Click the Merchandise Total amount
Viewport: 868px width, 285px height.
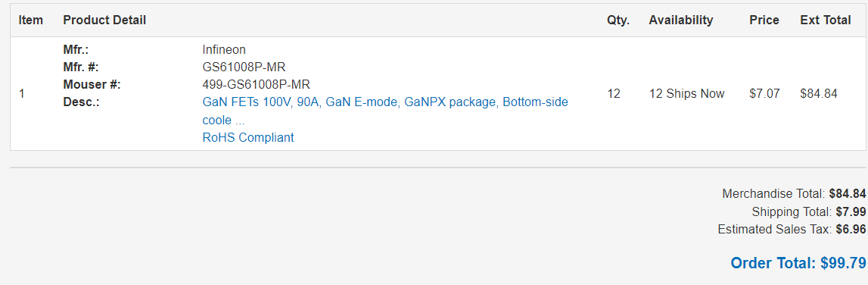point(847,194)
